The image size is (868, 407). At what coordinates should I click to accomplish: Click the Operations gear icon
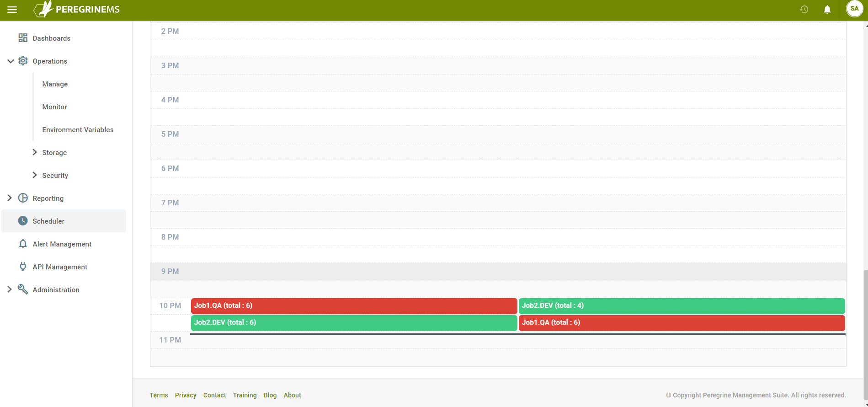23,61
